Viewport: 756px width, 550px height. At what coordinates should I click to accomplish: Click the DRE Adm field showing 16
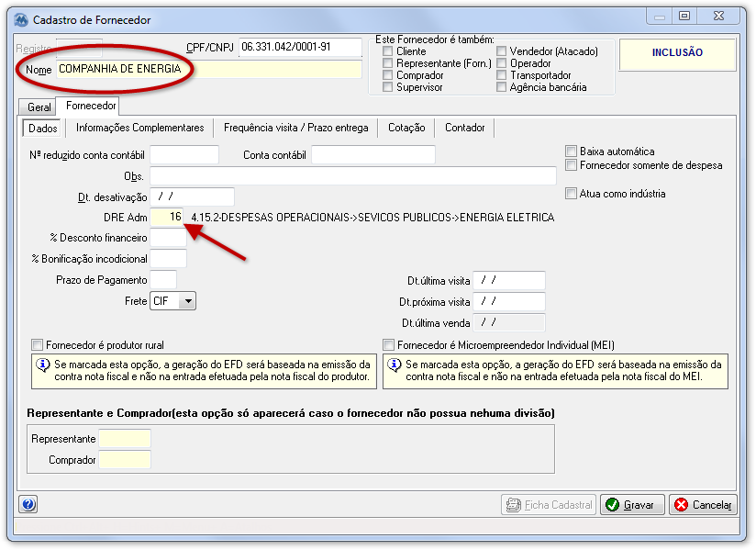pos(167,217)
